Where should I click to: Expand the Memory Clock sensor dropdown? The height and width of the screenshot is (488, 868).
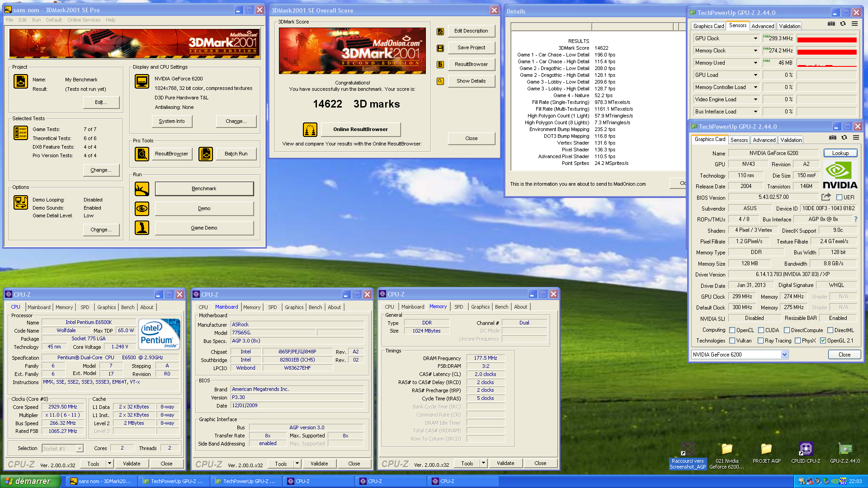755,51
